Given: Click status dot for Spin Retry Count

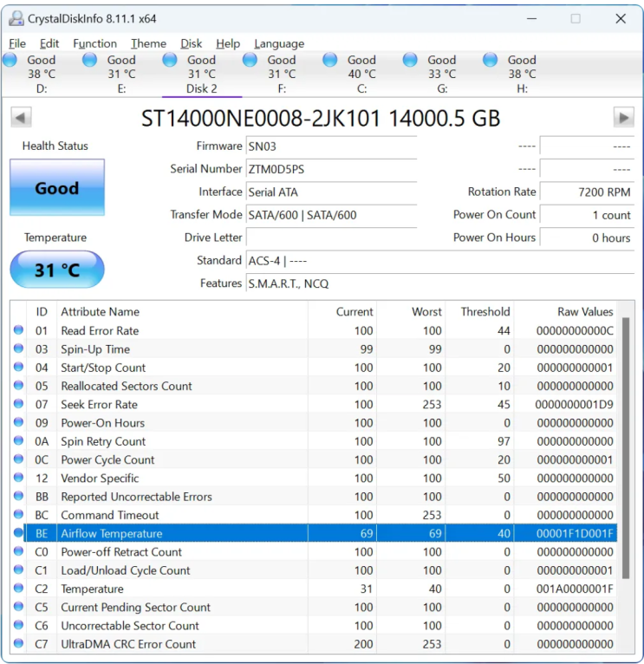Looking at the screenshot, I should (18, 440).
